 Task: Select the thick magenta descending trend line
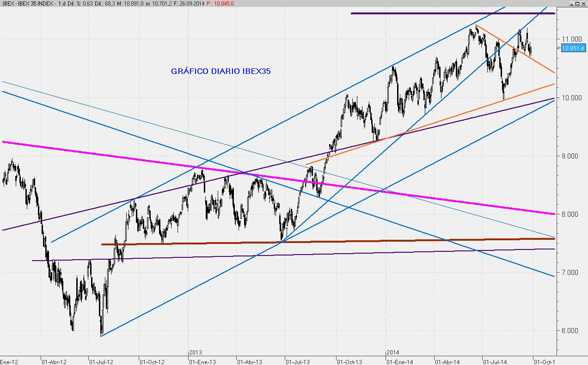point(462,201)
